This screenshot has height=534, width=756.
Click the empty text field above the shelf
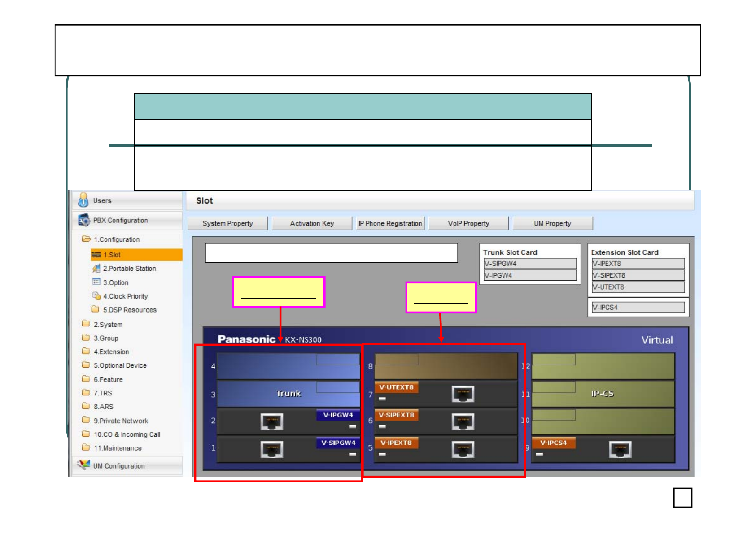[332, 253]
